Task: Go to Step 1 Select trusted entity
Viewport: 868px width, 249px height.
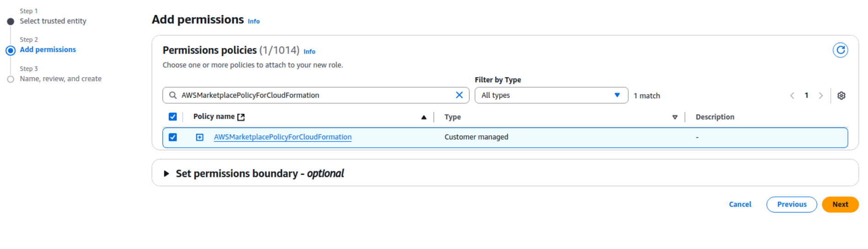Action: coord(53,21)
